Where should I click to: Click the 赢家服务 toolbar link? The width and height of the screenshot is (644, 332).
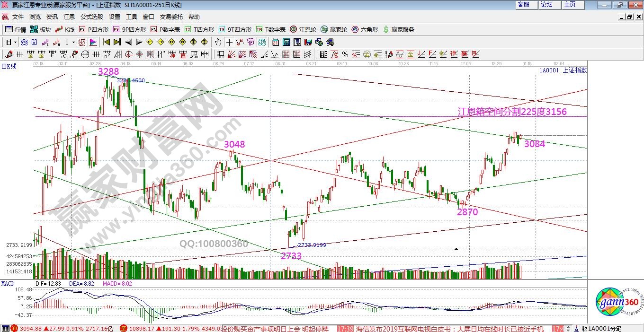398,29
